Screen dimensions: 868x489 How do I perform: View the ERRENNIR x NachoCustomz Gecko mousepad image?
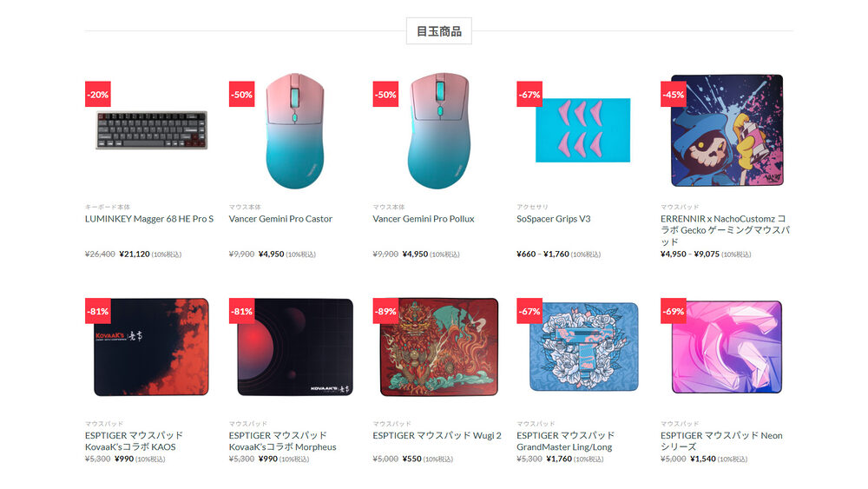[x=727, y=130]
